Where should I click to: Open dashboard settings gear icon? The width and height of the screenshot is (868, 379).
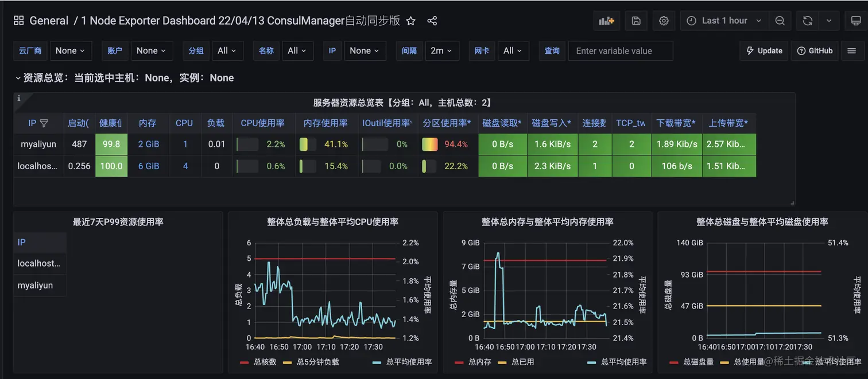[x=664, y=20]
